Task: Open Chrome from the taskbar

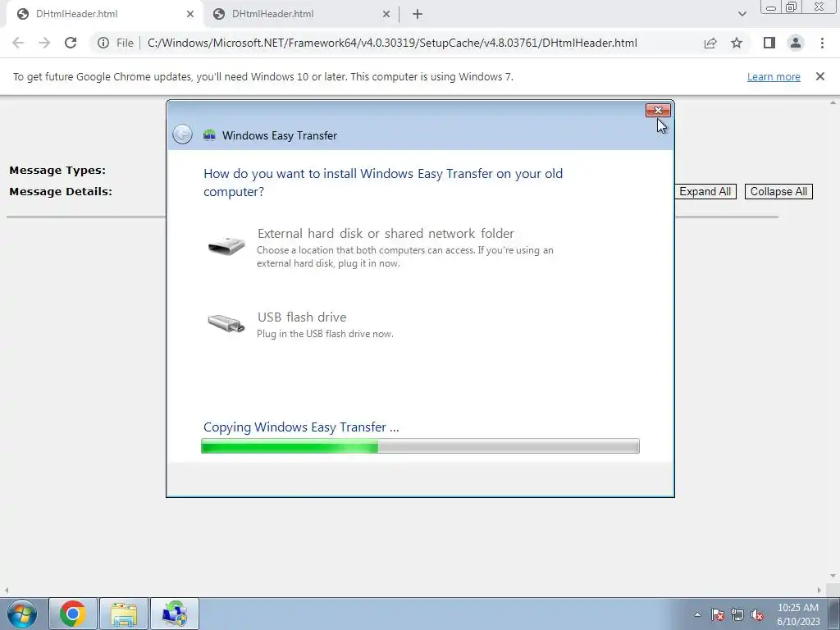Action: click(x=73, y=614)
